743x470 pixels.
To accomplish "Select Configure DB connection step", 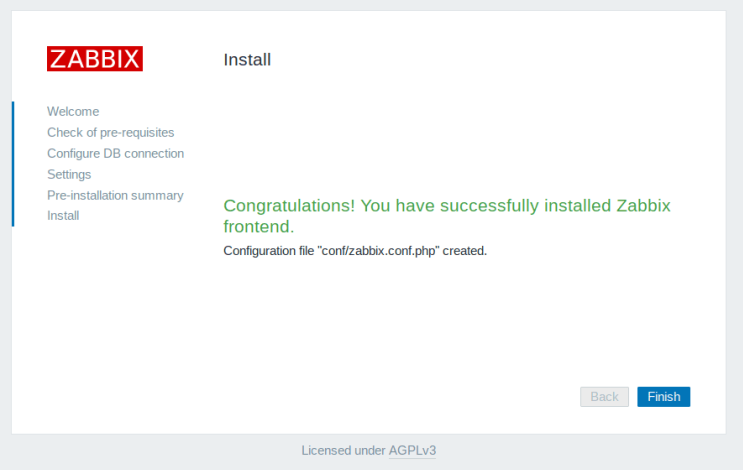I will pyautogui.click(x=115, y=153).
